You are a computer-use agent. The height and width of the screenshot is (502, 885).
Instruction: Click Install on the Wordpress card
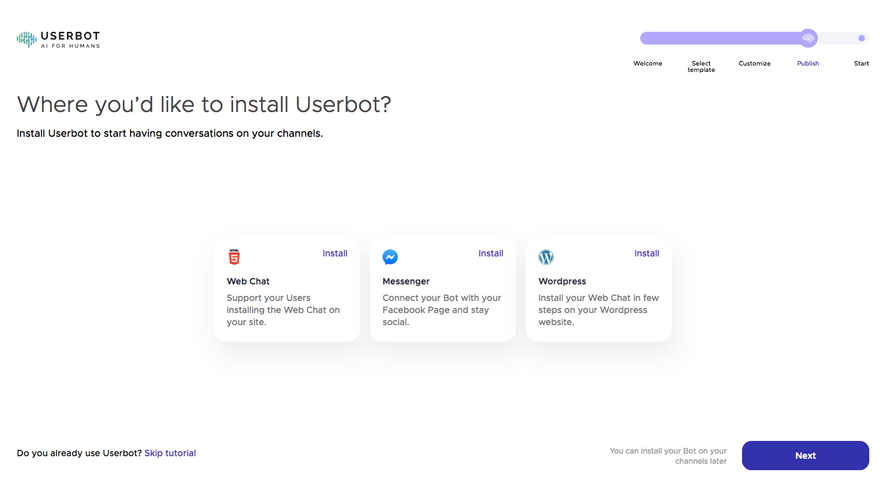[646, 254]
